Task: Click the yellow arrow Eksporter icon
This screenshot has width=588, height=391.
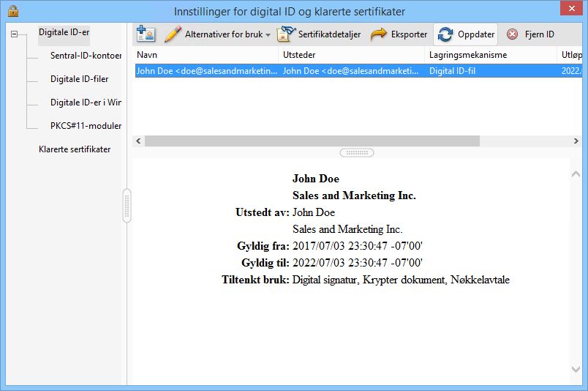Action: click(x=378, y=34)
